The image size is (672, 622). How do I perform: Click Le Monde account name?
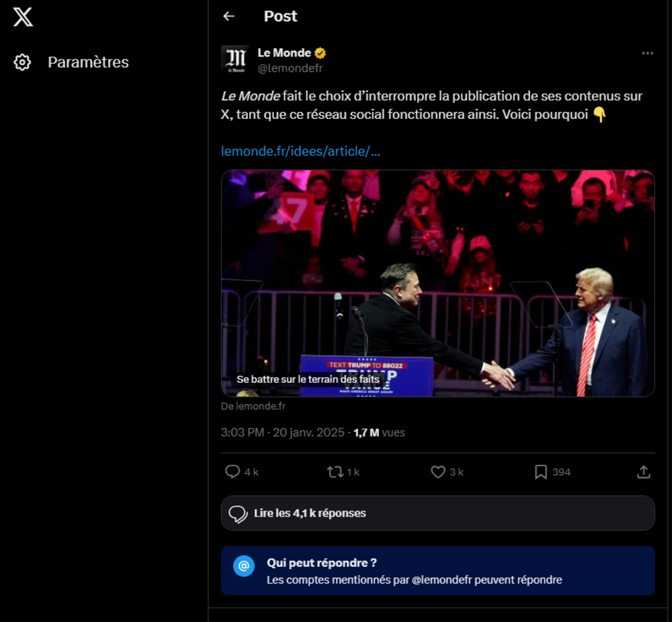tap(284, 52)
